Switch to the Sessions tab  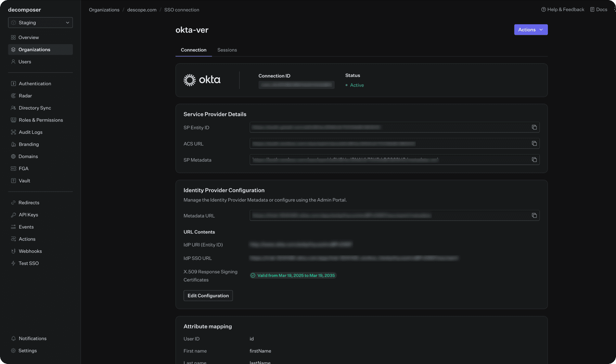pos(227,50)
